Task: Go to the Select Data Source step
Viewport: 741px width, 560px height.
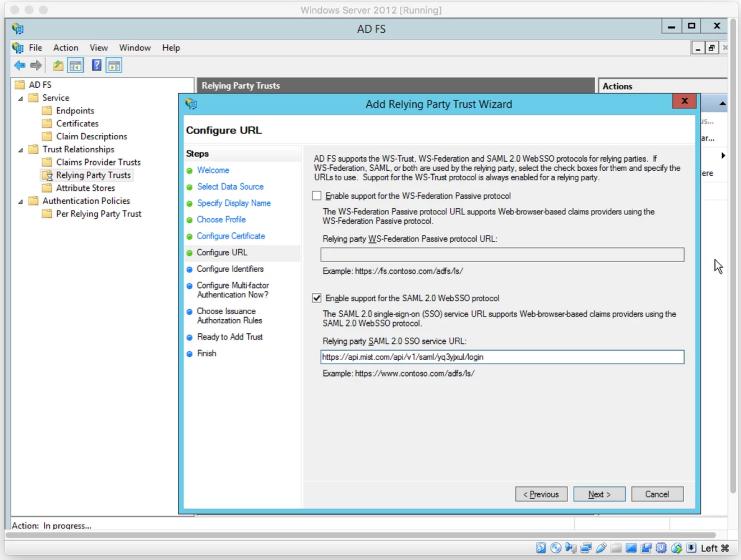Action: [230, 186]
